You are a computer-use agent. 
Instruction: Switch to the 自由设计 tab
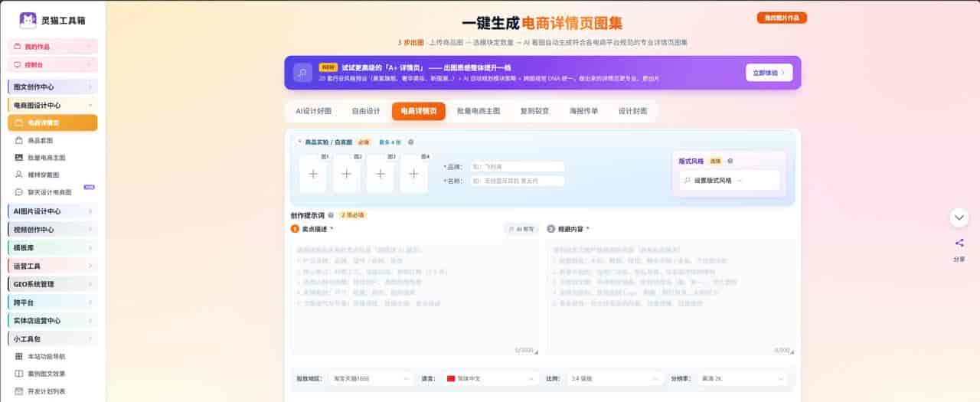click(x=366, y=111)
